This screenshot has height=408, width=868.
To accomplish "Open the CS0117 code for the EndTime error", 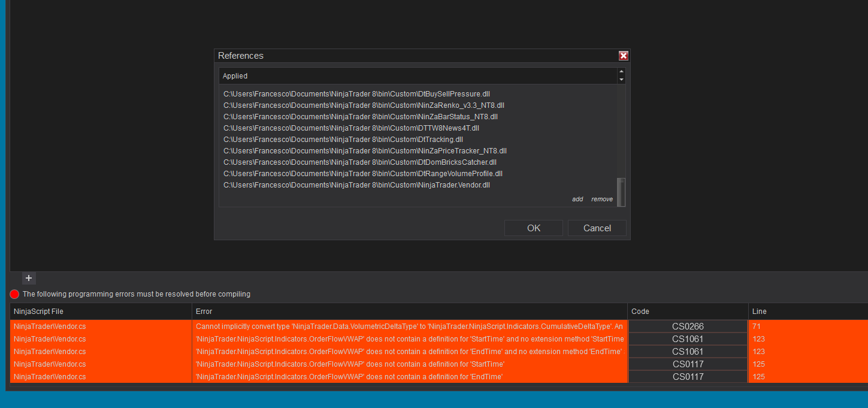I will coord(688,377).
